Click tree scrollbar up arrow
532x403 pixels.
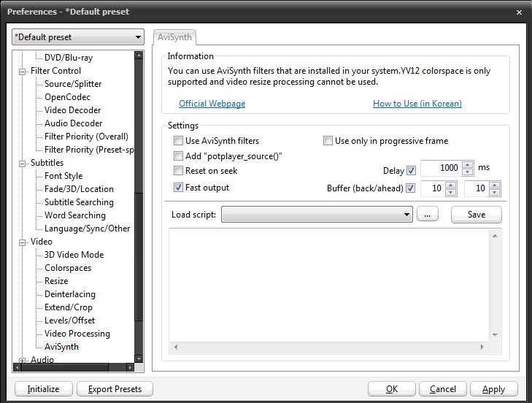[x=139, y=55]
